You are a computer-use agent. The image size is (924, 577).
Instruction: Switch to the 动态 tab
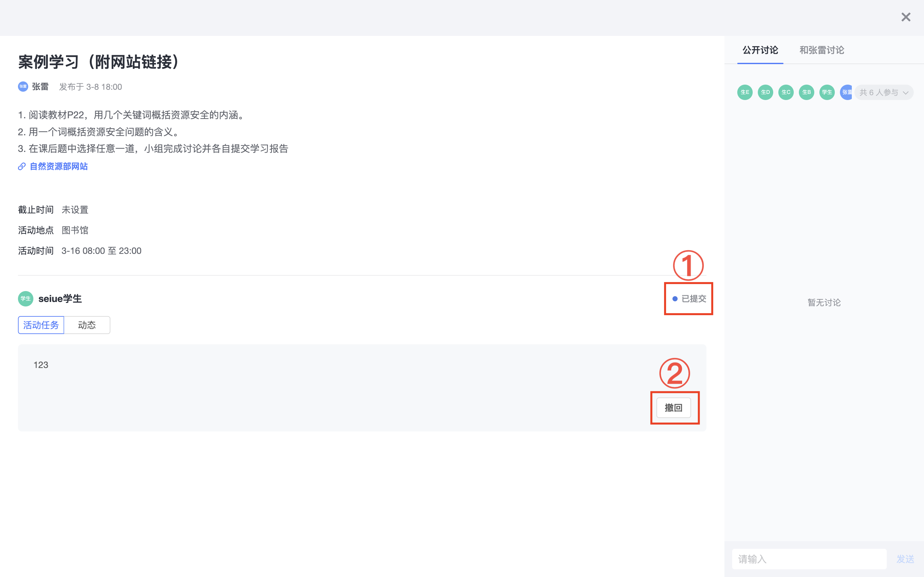[x=87, y=325]
